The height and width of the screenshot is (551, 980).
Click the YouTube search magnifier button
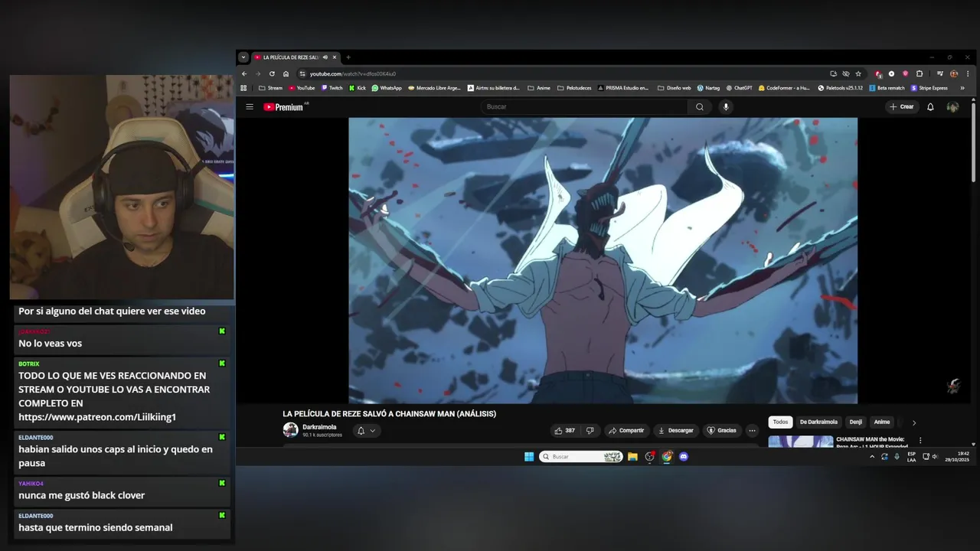[699, 107]
